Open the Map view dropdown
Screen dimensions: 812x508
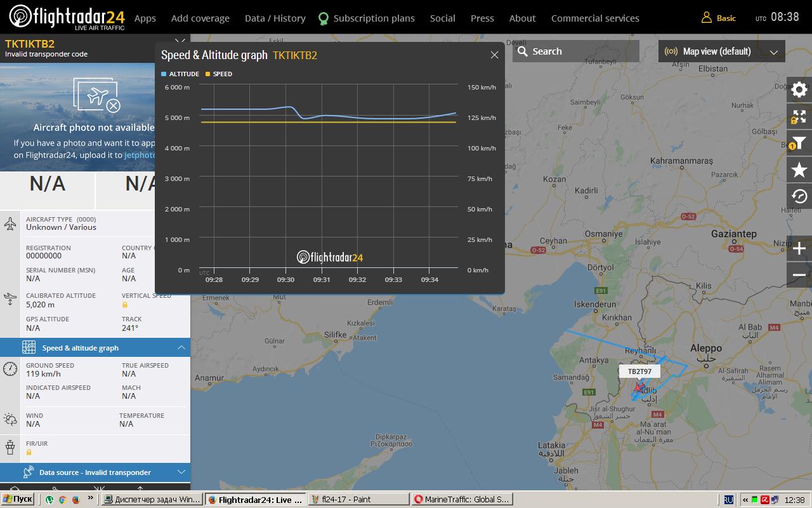tap(722, 51)
